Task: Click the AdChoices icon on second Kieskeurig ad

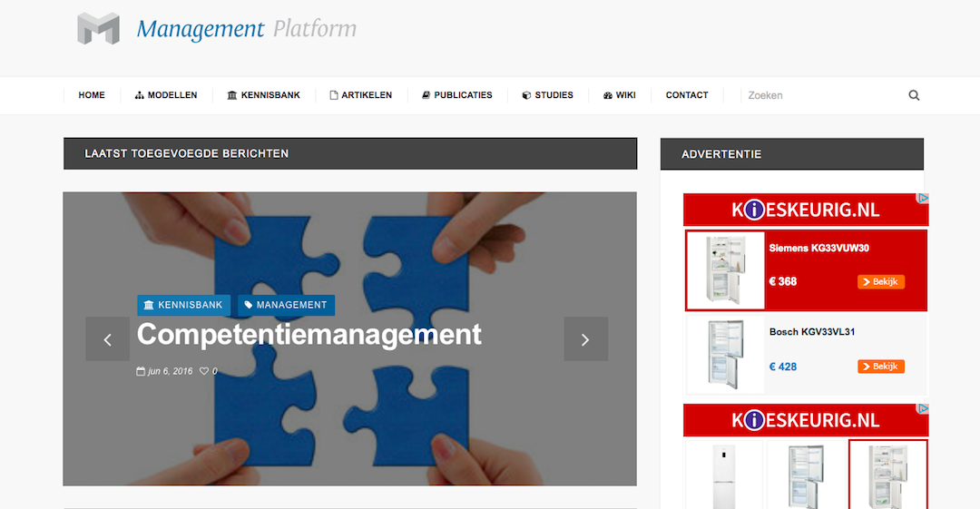Action: tap(923, 409)
